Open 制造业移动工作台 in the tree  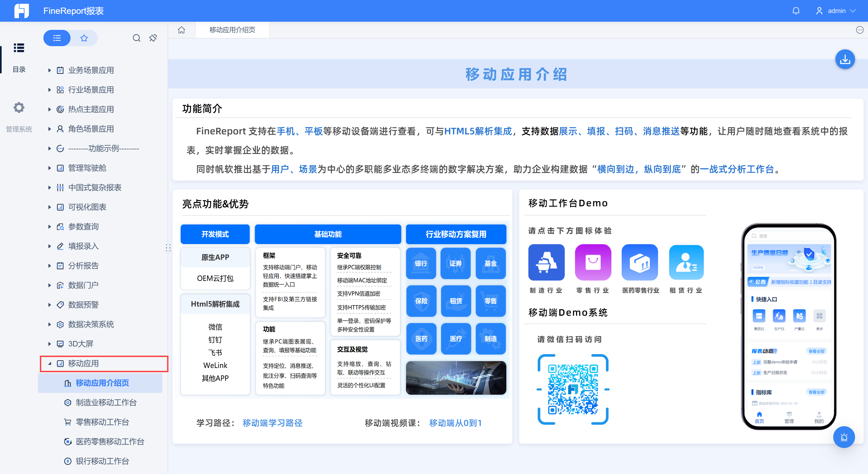pyautogui.click(x=106, y=403)
